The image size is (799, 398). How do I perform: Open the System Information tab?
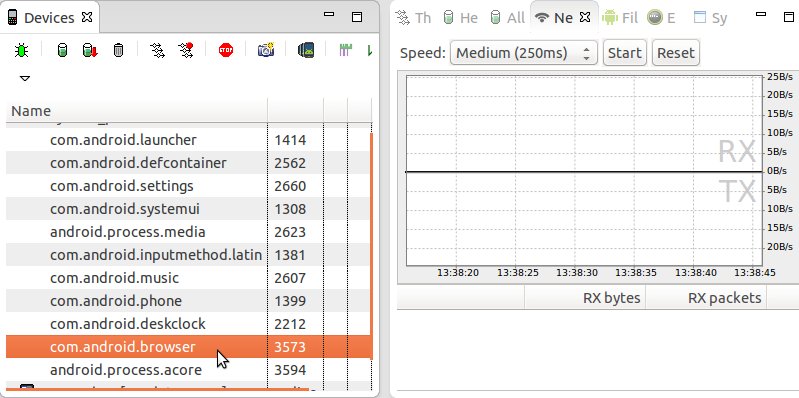coord(710,18)
